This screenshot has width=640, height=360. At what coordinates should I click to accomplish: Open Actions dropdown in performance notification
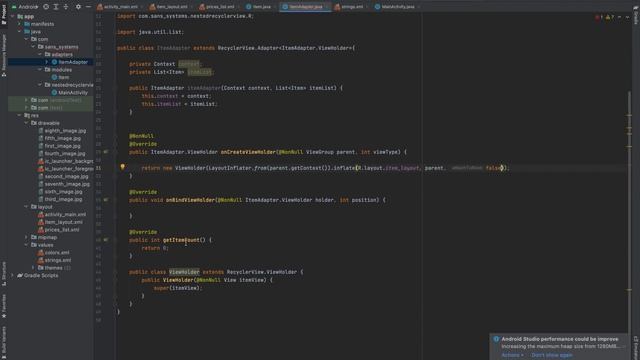512,355
